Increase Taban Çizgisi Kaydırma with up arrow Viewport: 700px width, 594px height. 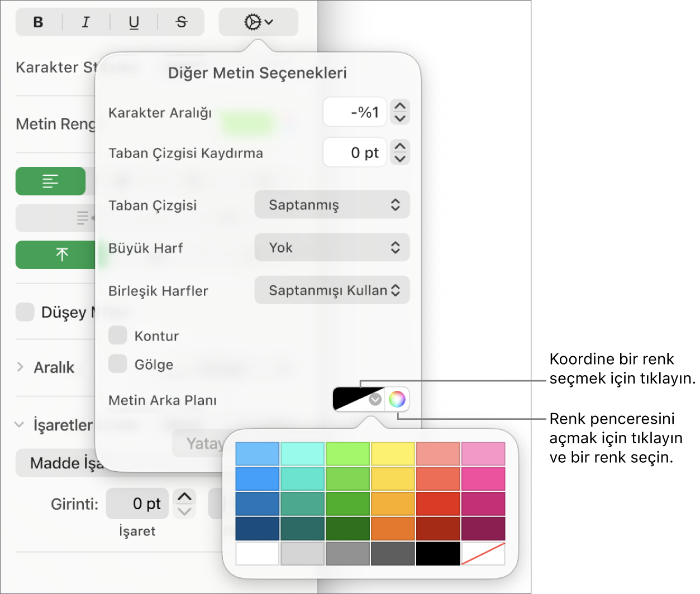400,146
